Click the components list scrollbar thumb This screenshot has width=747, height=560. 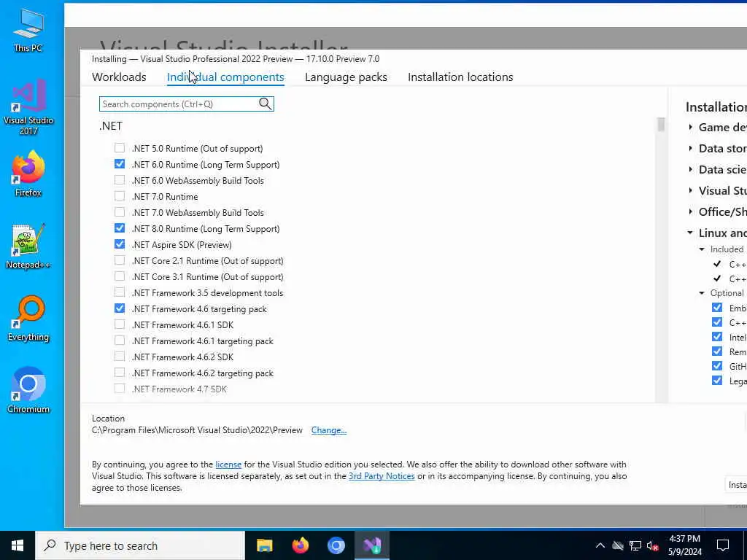click(661, 124)
